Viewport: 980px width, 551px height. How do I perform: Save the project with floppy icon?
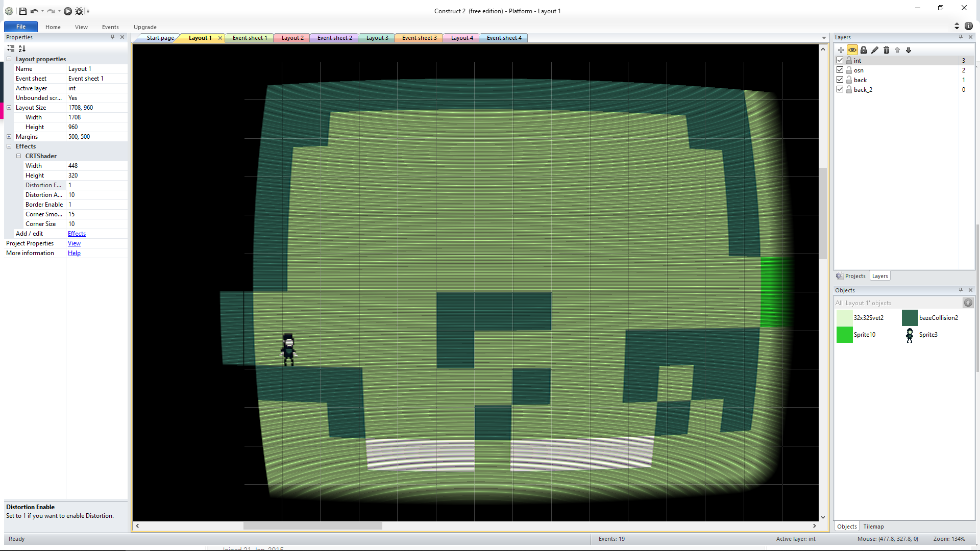click(x=23, y=11)
